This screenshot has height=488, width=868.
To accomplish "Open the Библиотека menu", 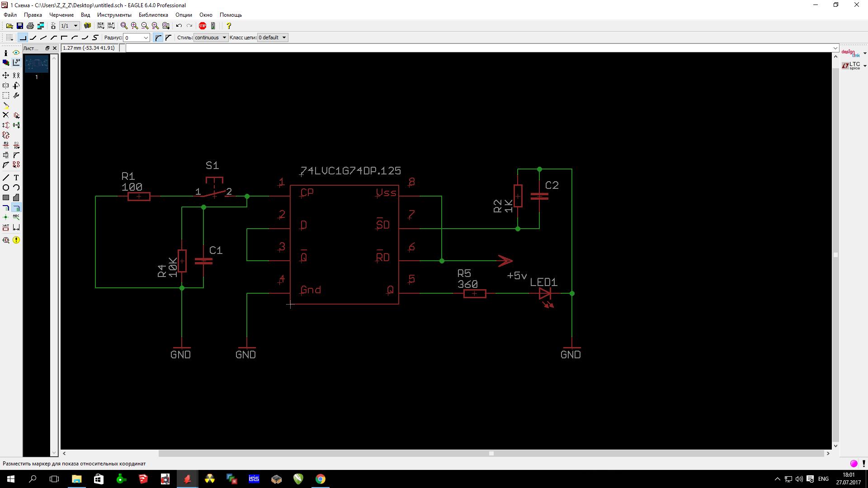I will (x=153, y=15).
